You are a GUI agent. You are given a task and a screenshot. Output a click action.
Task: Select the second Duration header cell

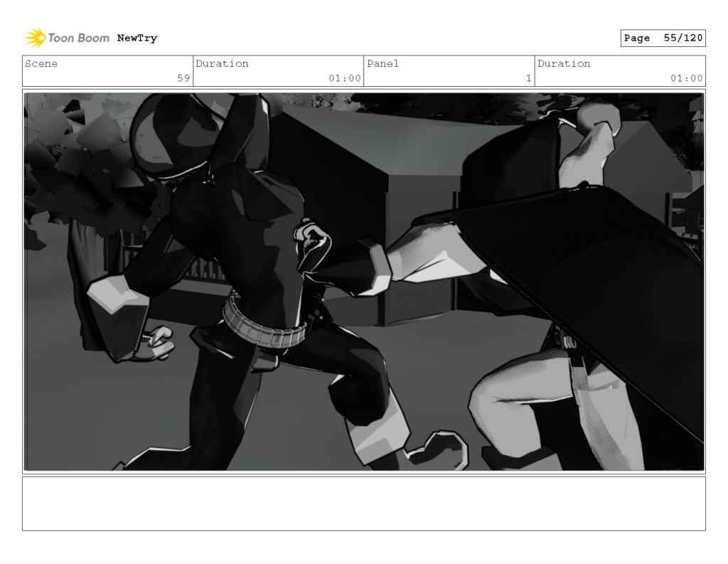click(x=564, y=64)
